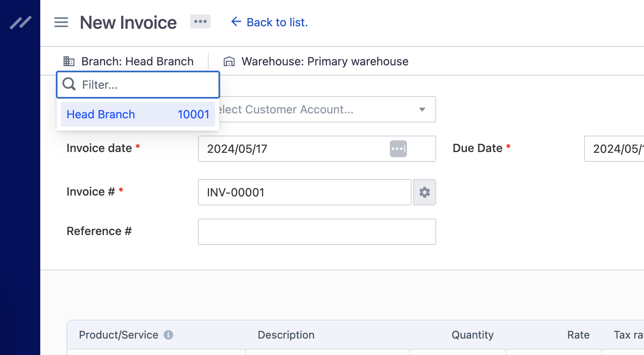This screenshot has width=644, height=355.
Task: Click the branch building icon
Action: click(x=69, y=62)
